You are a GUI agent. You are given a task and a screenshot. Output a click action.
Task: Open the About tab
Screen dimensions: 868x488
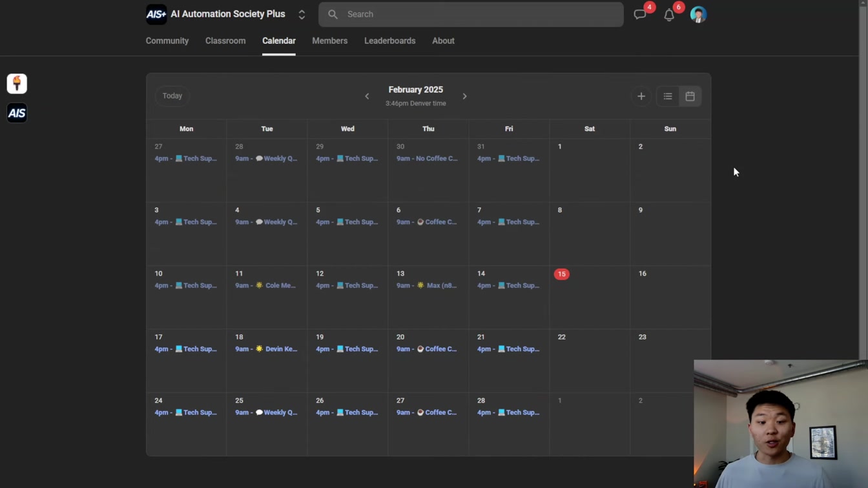pyautogui.click(x=443, y=41)
